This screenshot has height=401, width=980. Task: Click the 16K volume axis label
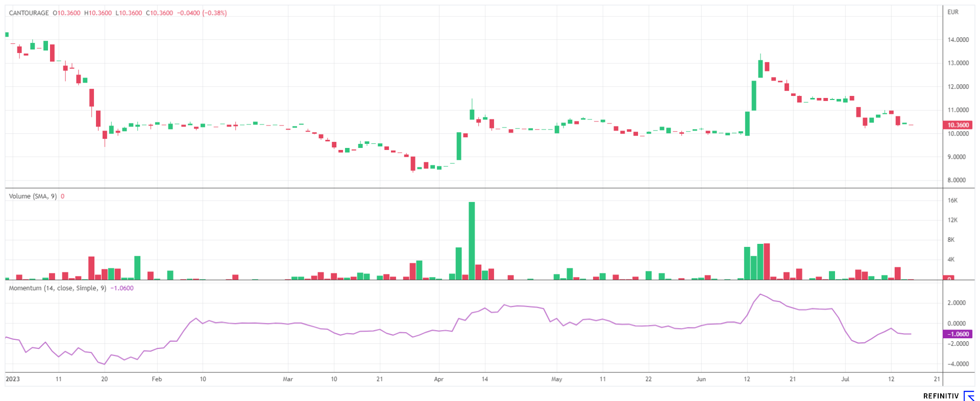pyautogui.click(x=952, y=200)
